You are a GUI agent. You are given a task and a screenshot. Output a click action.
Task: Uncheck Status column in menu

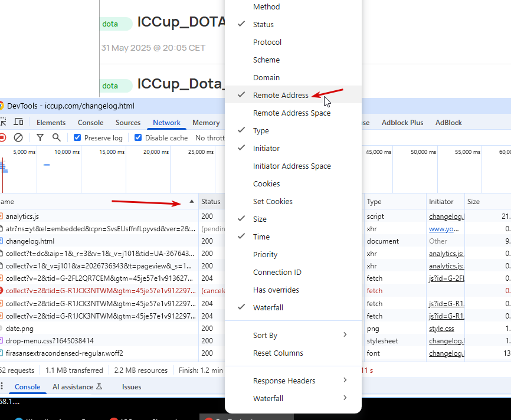point(293,24)
